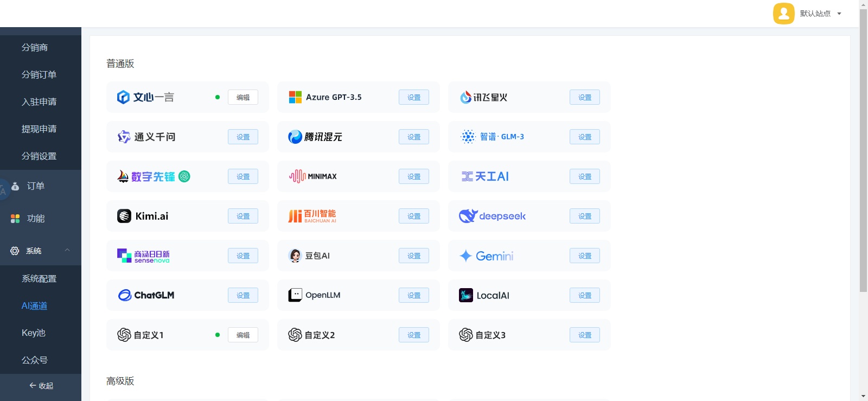Image resolution: width=868 pixels, height=401 pixels.
Task: Click 设置 for 天工AI
Action: 585,176
